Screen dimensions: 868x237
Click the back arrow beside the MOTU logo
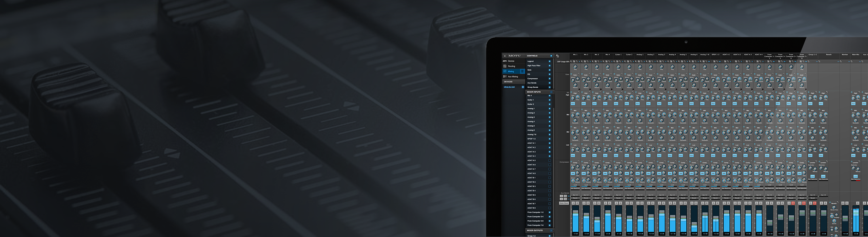point(505,56)
